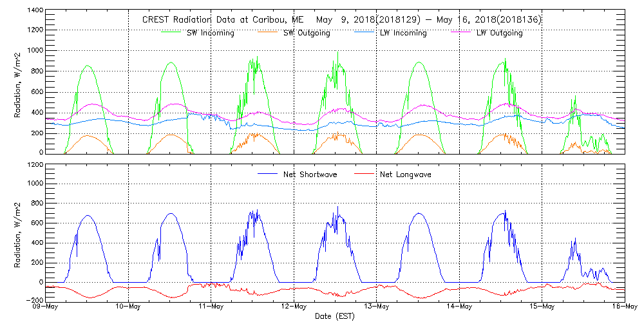Click the 1400 tick on the top plot

(34, 12)
